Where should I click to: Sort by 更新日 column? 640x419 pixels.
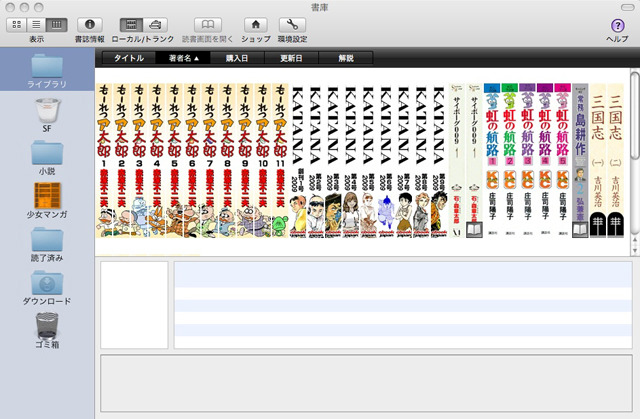tap(291, 58)
